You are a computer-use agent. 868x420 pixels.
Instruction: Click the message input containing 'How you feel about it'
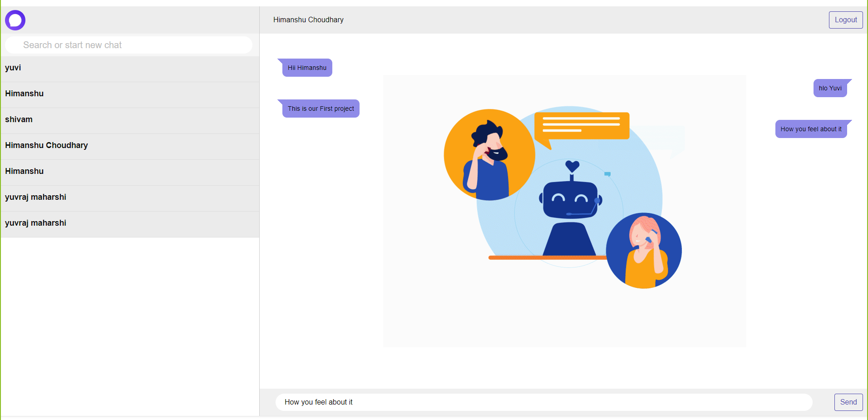tap(543, 402)
